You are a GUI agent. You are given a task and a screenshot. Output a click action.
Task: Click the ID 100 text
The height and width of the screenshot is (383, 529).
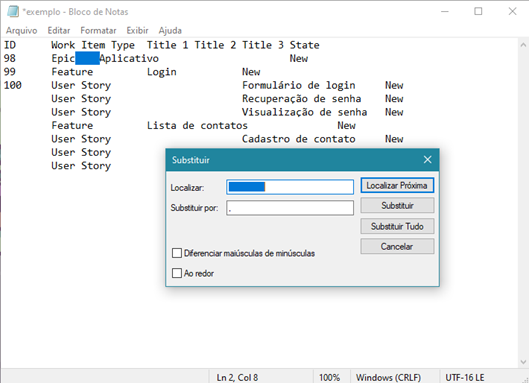tap(13, 85)
